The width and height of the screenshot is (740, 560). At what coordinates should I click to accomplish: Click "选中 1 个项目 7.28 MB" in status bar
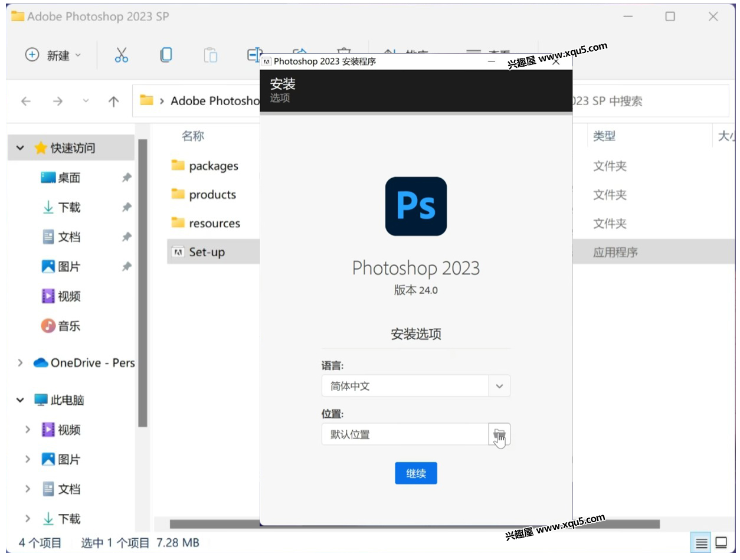pyautogui.click(x=140, y=542)
